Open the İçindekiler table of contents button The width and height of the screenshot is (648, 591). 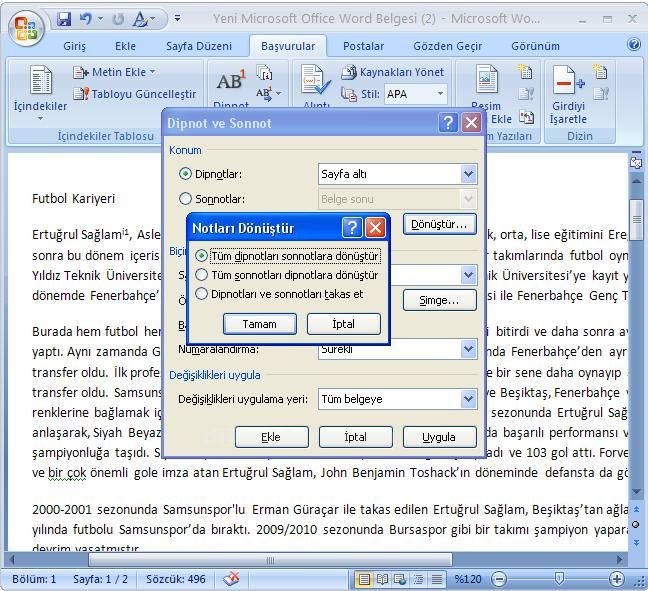point(40,93)
